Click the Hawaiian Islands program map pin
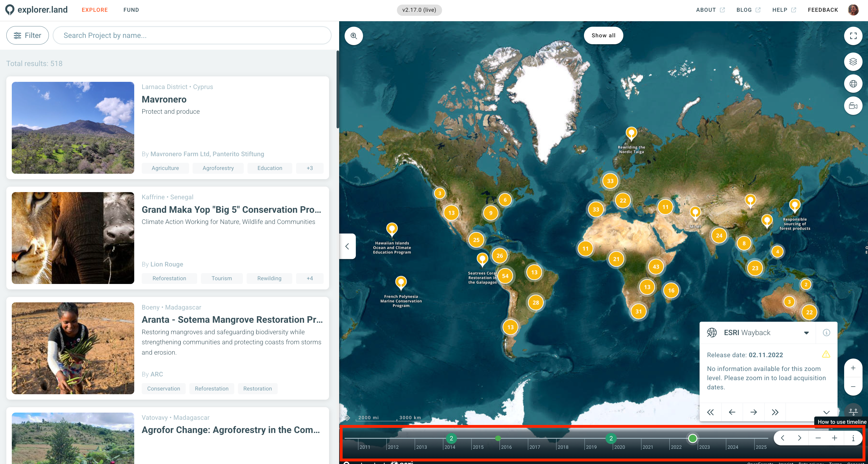The width and height of the screenshot is (868, 464). click(x=392, y=229)
